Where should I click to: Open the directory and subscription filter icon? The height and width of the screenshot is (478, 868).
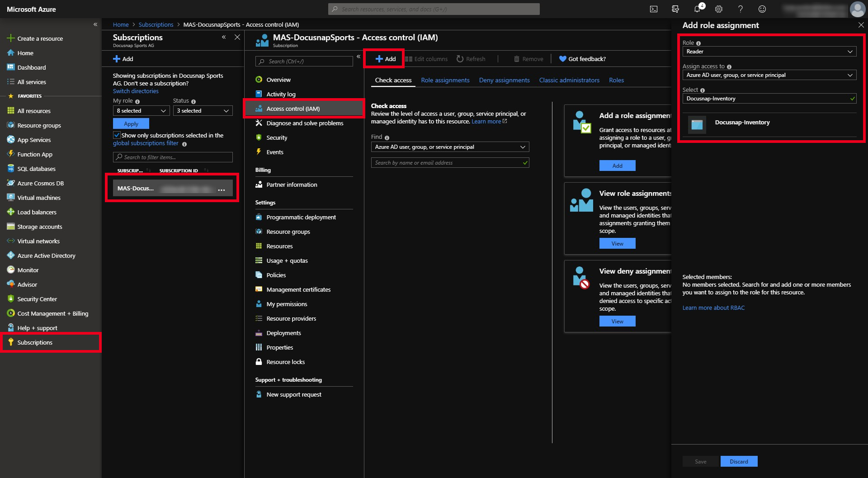coord(675,9)
